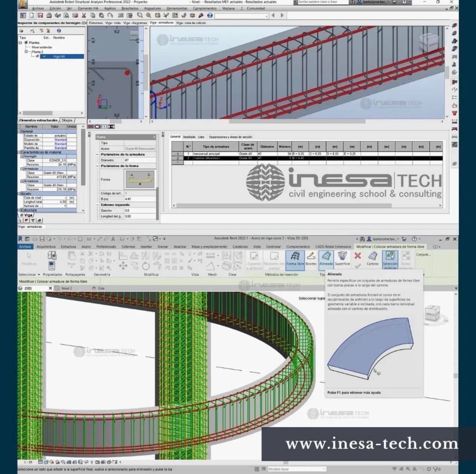The height and width of the screenshot is (474, 476).
Task: Select row 2 Grade 60 #7 in table
Action: point(307,158)
